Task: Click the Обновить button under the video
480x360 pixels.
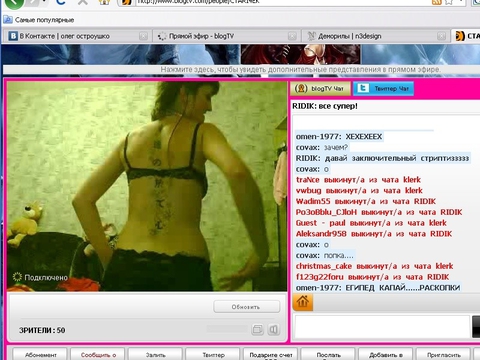Action: click(246, 307)
